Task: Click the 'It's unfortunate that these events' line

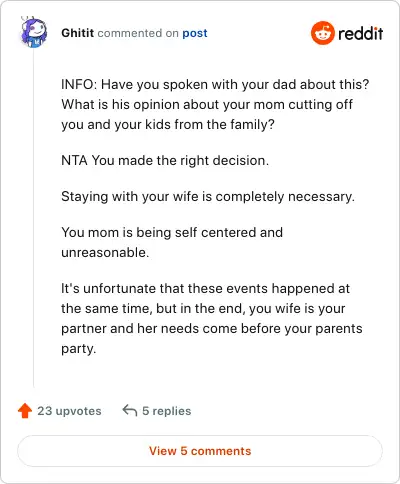Action: point(205,288)
